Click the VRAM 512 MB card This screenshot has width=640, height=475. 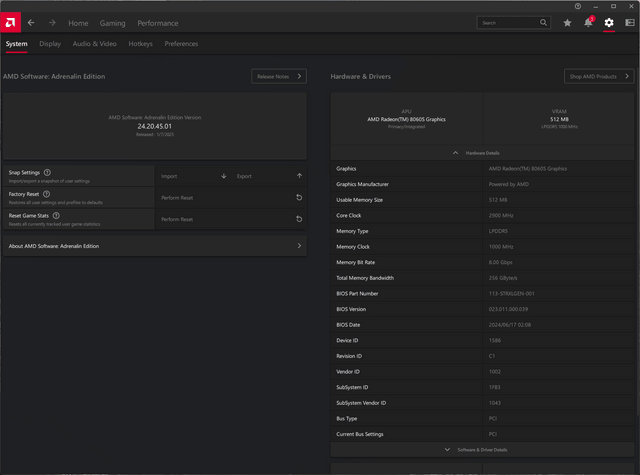click(x=559, y=119)
